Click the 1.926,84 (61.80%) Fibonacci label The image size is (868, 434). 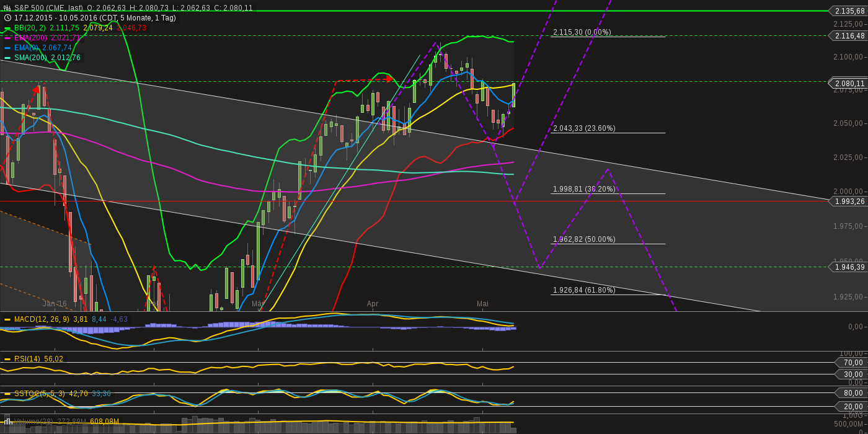(x=584, y=290)
